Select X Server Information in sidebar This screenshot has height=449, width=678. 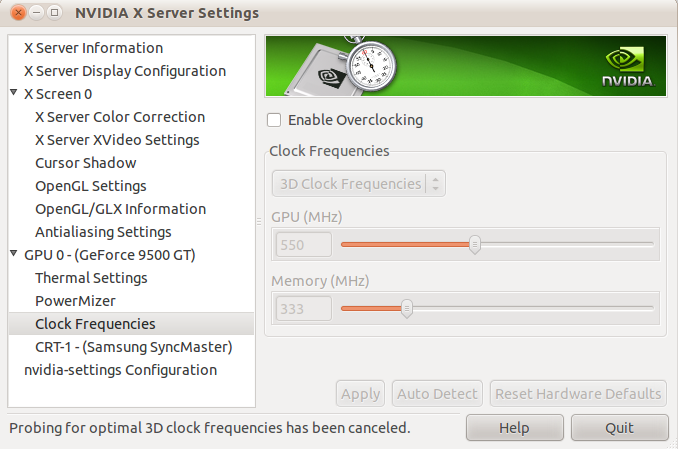(93, 48)
